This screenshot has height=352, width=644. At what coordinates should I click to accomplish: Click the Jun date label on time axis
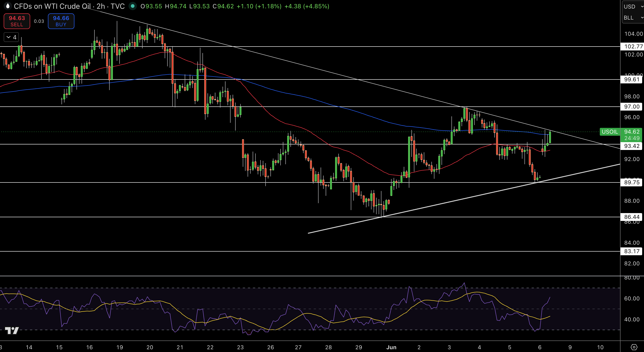point(391,347)
